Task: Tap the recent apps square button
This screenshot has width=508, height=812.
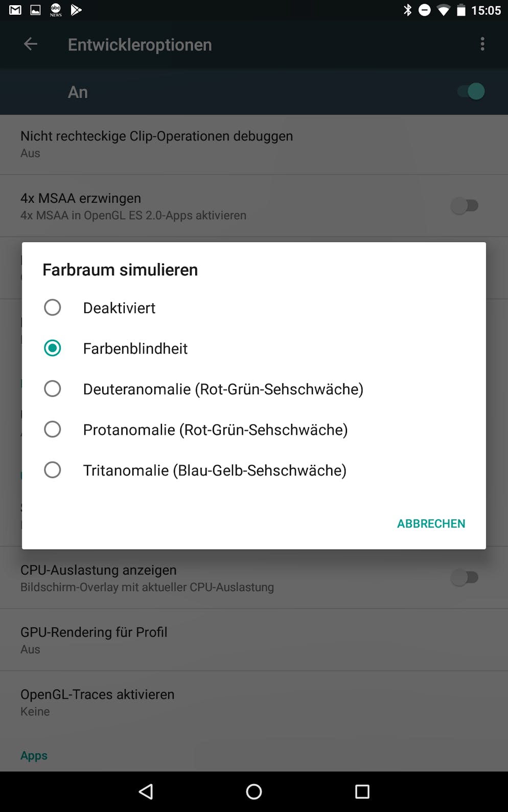Action: click(x=362, y=792)
